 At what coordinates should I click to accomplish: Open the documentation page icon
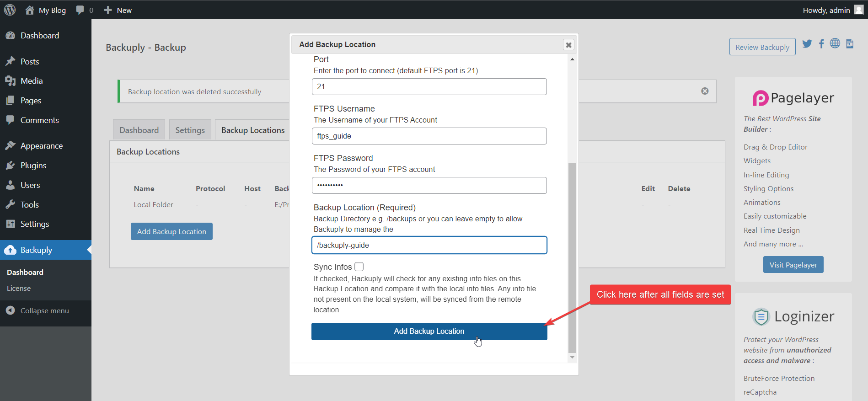tap(850, 43)
